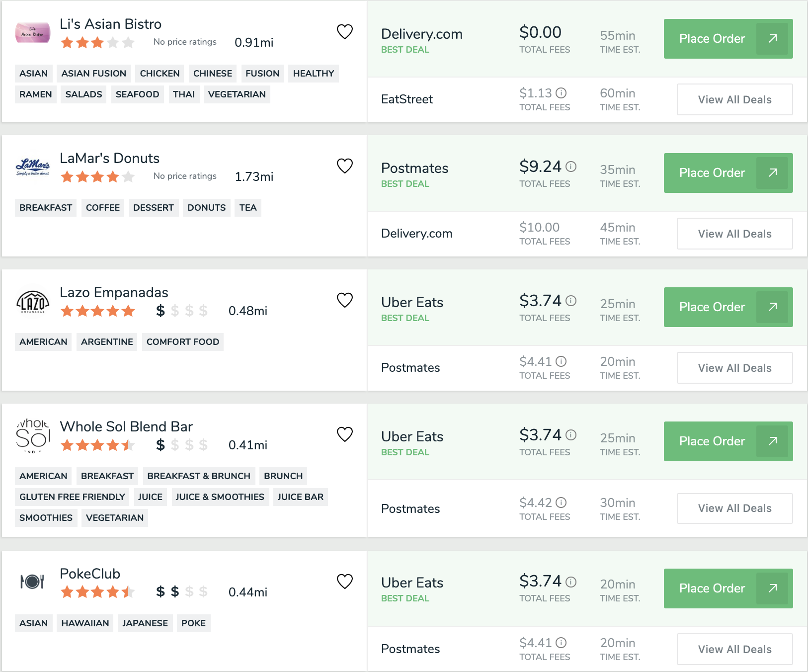
Task: Select the SMOOTHIES tag
Action: pos(46,518)
